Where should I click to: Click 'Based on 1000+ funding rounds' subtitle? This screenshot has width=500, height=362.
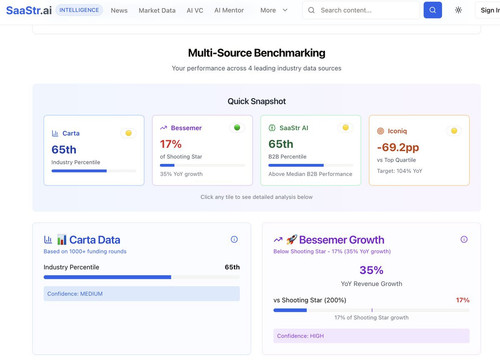(x=85, y=251)
